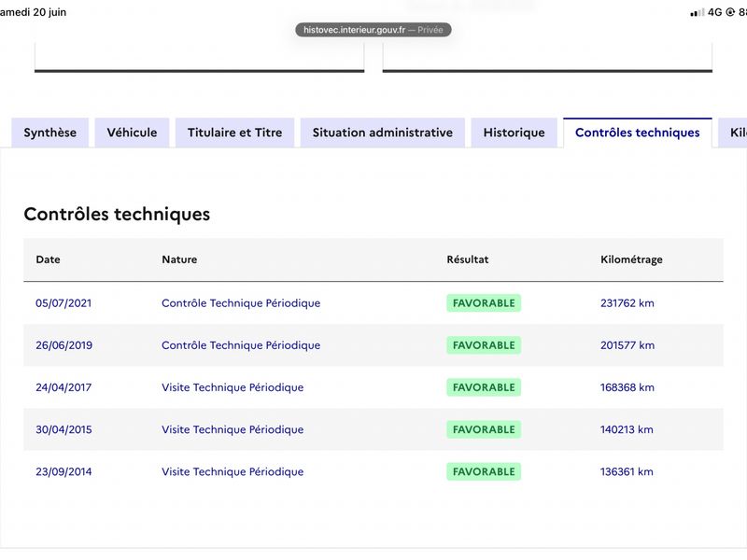Click the 05/07/2021 inspection date
Screen dimensions: 747x560
[x=63, y=303]
